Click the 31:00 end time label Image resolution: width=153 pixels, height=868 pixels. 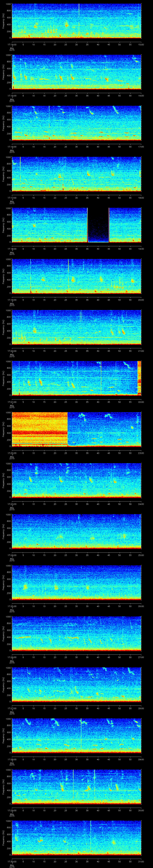[141, 861]
